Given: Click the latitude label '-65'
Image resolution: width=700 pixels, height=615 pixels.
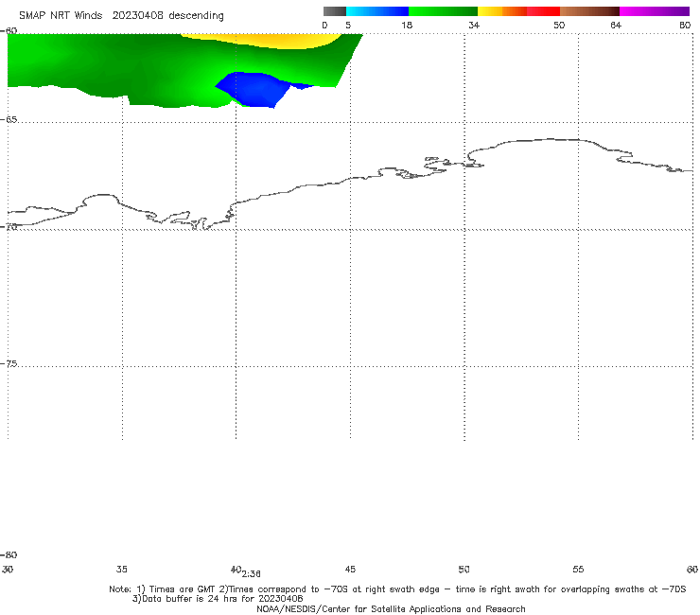Looking at the screenshot, I should 9,119.
